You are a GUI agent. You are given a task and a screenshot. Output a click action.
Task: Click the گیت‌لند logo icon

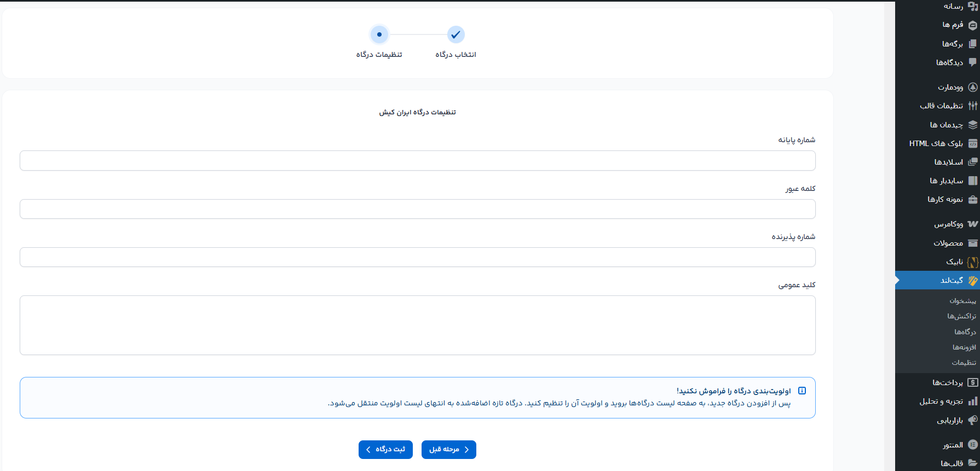972,281
